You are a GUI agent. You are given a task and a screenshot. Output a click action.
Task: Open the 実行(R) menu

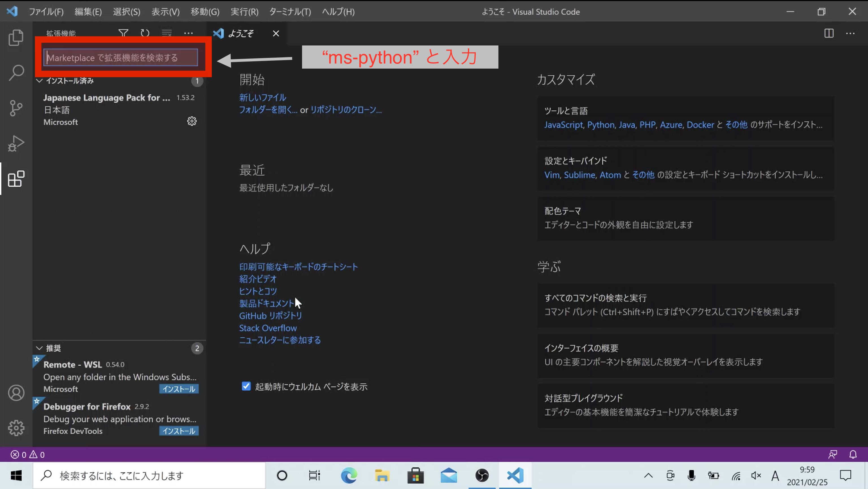(244, 12)
